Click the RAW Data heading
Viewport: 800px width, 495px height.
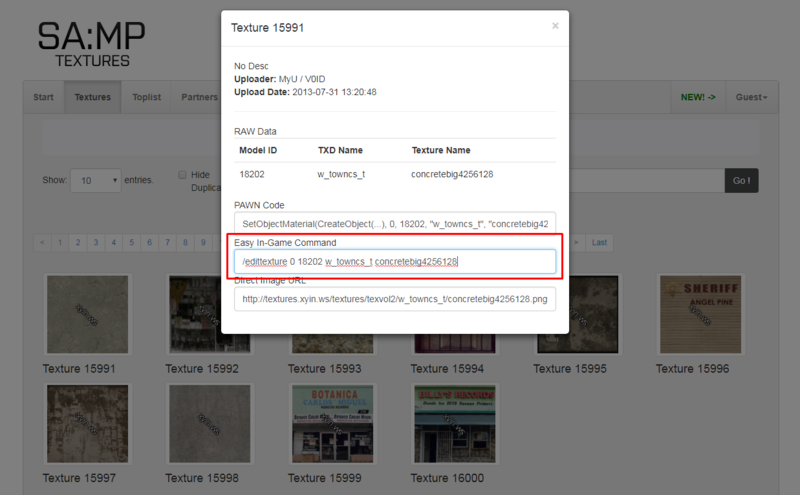[x=255, y=131]
